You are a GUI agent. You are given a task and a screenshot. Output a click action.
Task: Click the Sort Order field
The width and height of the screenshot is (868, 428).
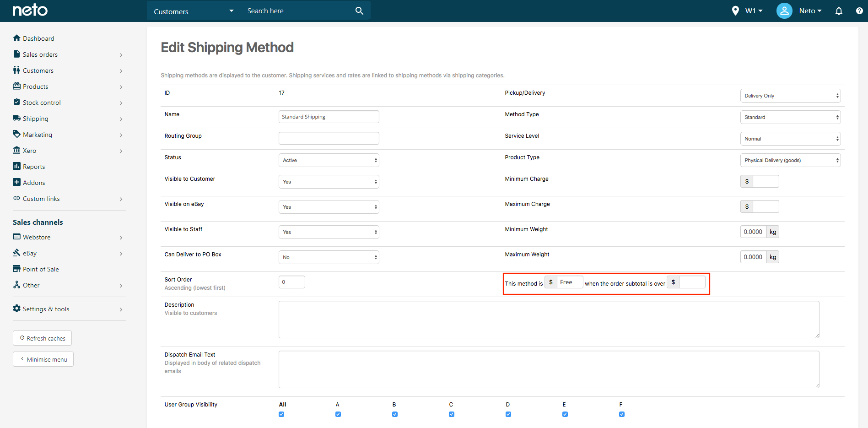(x=292, y=282)
